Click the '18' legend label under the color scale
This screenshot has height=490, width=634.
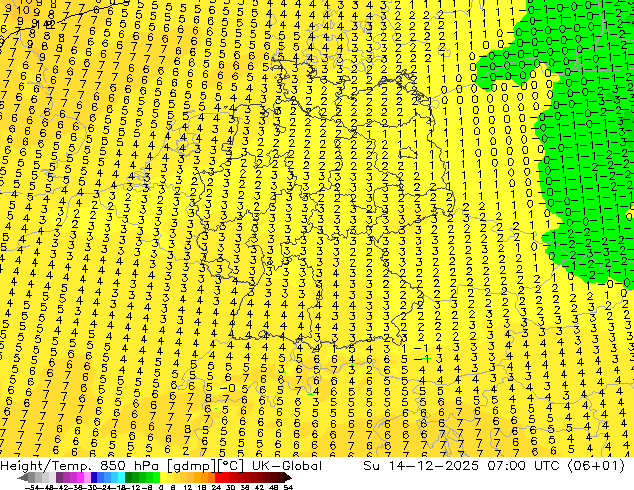202,487
